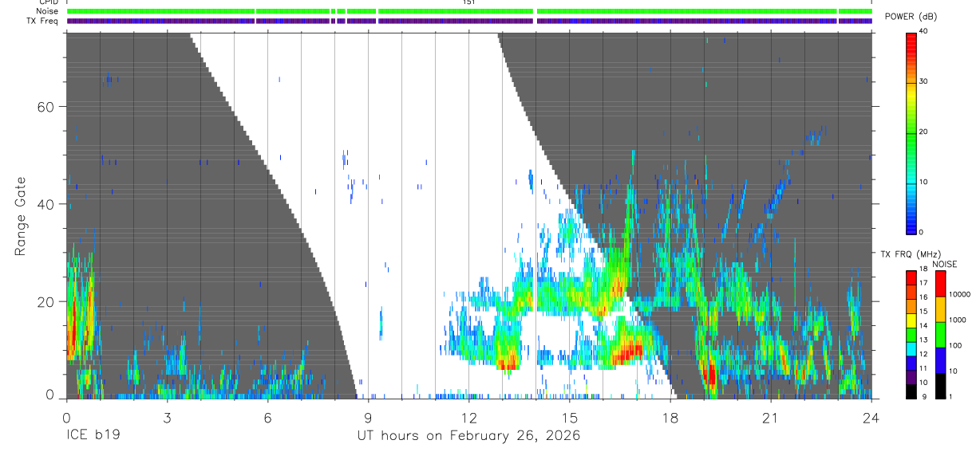Click the 21 tick on UT hours axis

tap(771, 416)
